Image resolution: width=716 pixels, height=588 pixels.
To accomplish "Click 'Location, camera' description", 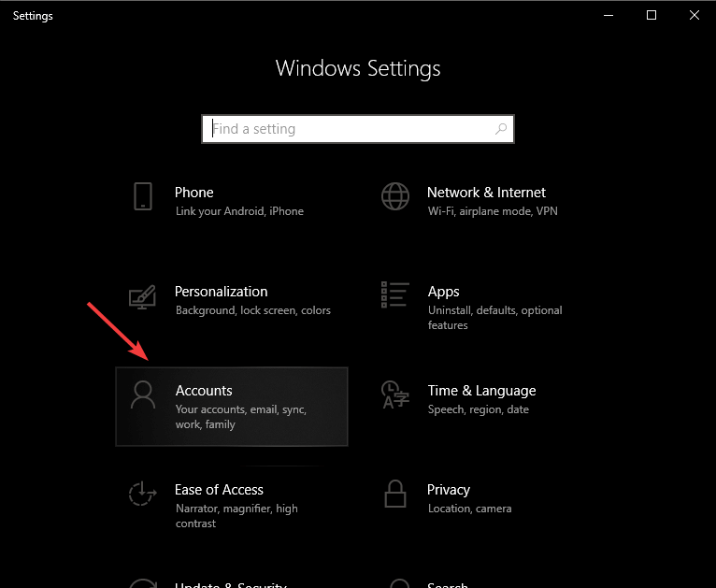I will (x=469, y=509).
